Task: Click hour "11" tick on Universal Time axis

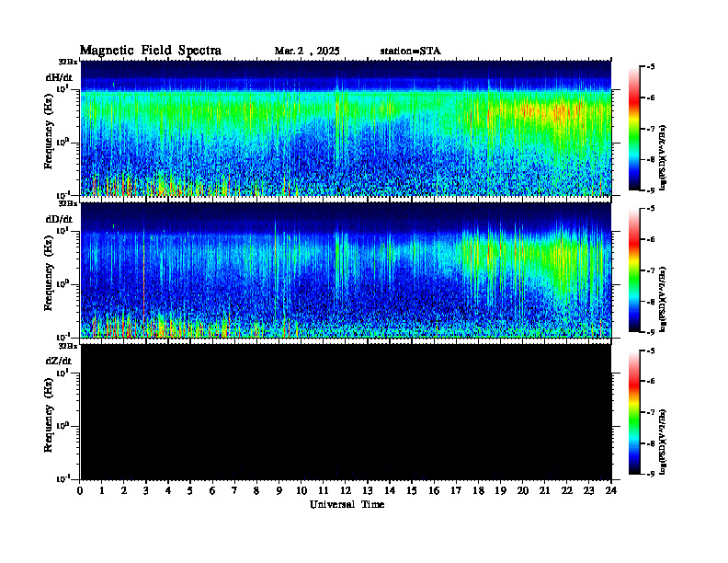Action: (324, 491)
